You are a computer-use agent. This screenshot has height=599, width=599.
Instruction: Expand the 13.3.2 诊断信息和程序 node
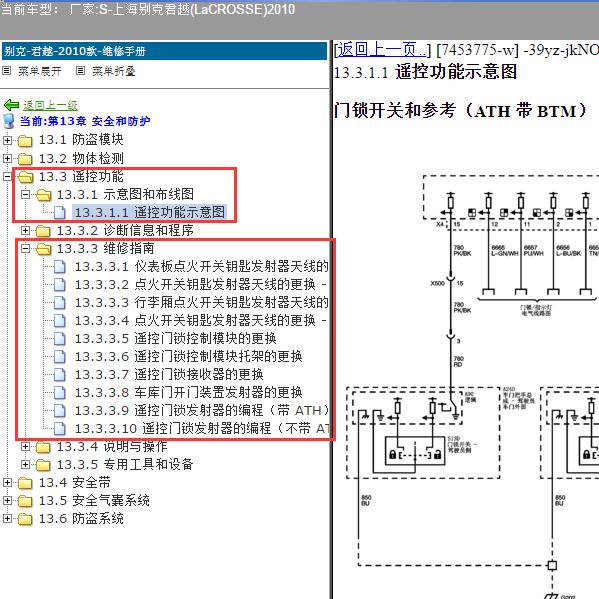click(x=25, y=230)
